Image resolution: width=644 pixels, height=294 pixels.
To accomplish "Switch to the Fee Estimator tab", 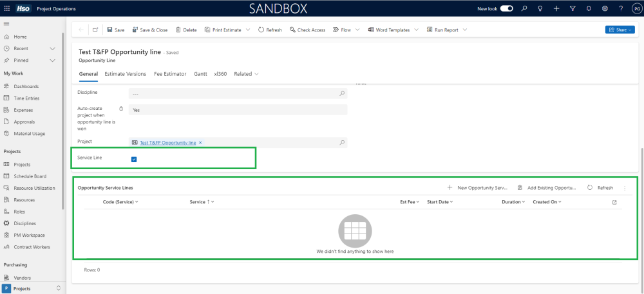I will tap(170, 74).
